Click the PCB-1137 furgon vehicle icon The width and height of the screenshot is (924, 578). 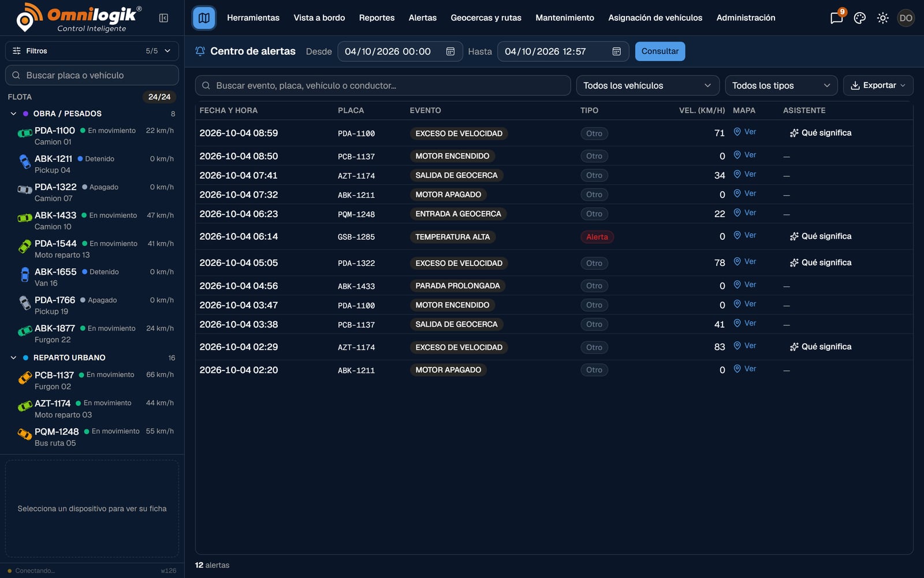pyautogui.click(x=24, y=378)
